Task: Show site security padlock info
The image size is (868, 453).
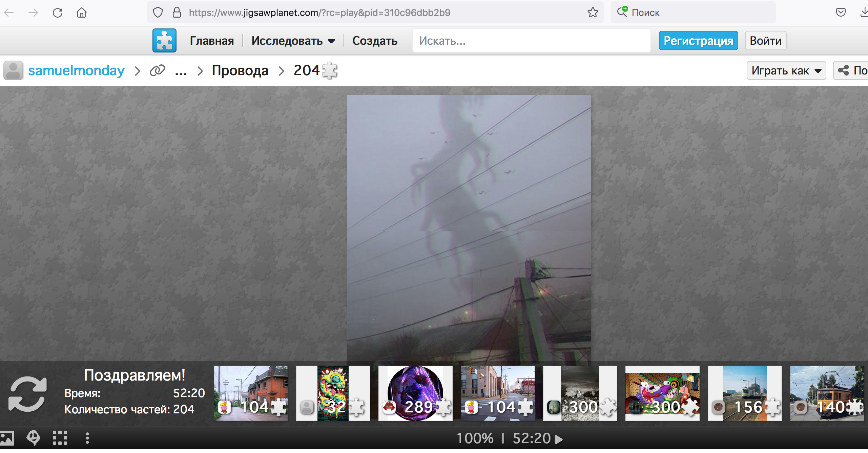Action: pos(177,13)
